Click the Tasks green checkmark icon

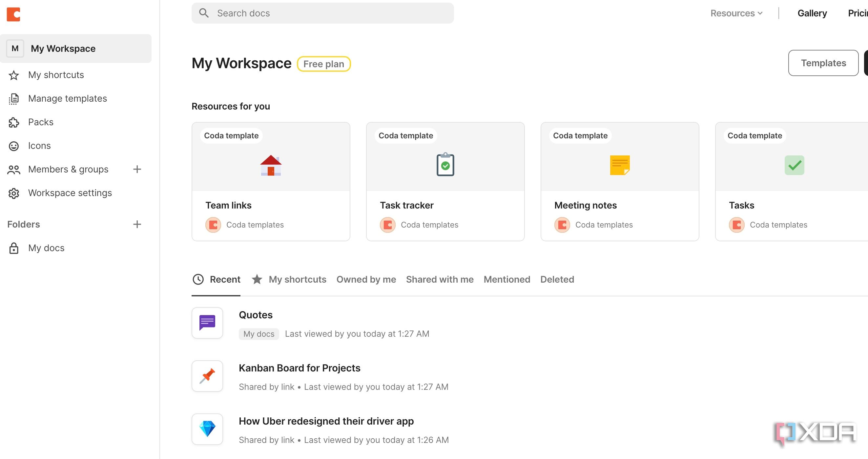(x=794, y=165)
